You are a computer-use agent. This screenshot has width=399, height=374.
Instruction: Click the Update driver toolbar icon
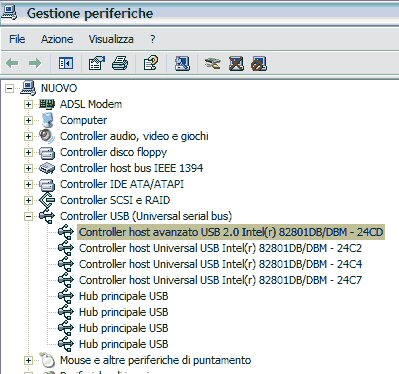pos(213,63)
